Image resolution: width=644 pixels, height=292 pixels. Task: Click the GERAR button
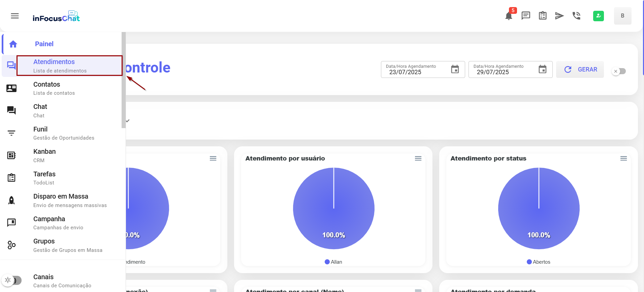(580, 69)
